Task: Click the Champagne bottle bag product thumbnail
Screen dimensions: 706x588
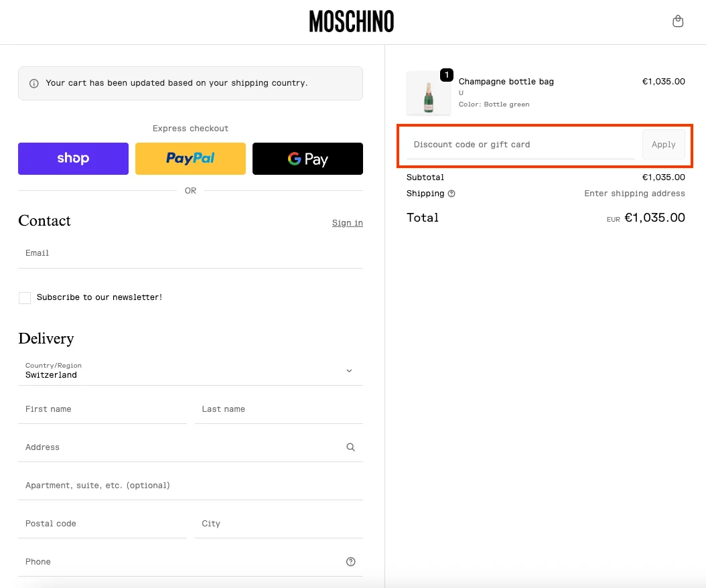Action: click(x=429, y=92)
